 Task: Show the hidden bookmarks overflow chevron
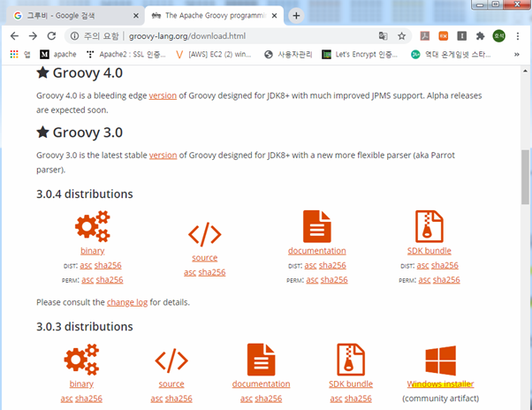[517, 54]
